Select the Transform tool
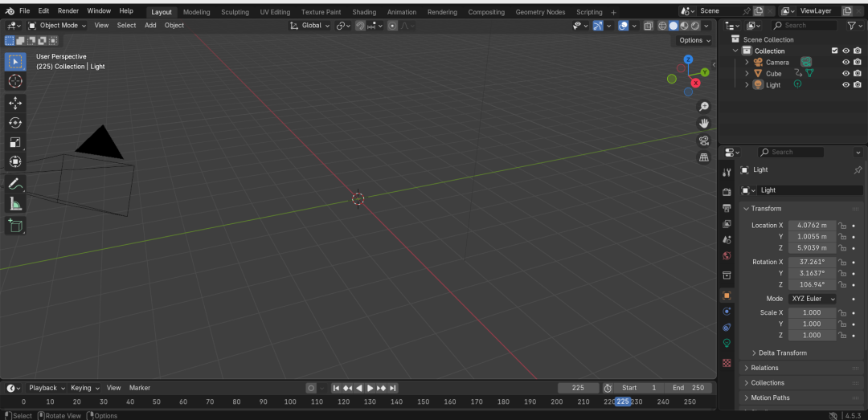This screenshot has width=868, height=420. 15,161
